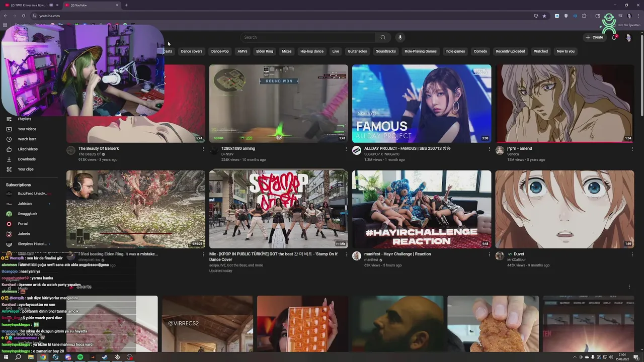
Task: Open options menu for The Beauty Of Berserk
Action: tap(203, 149)
